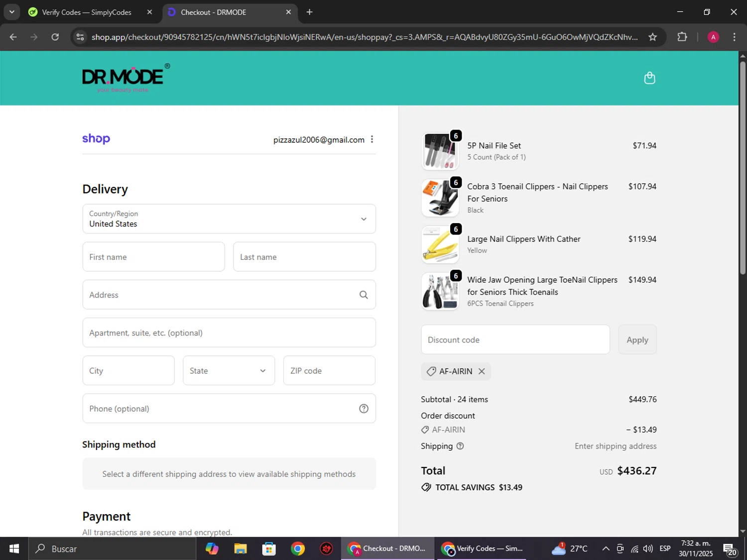Click the First name field
This screenshot has width=747, height=560.
pos(153,257)
